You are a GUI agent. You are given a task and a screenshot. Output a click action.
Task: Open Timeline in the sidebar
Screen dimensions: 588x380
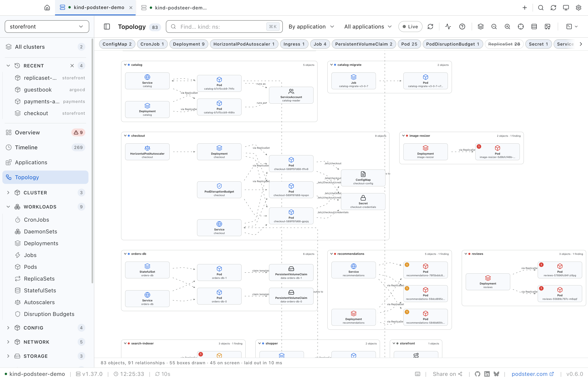(45, 148)
